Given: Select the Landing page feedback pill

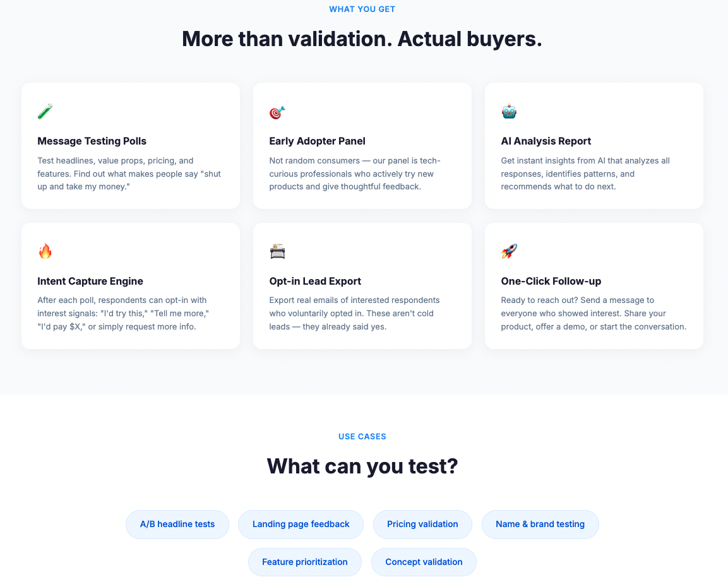Looking at the screenshot, I should [301, 524].
